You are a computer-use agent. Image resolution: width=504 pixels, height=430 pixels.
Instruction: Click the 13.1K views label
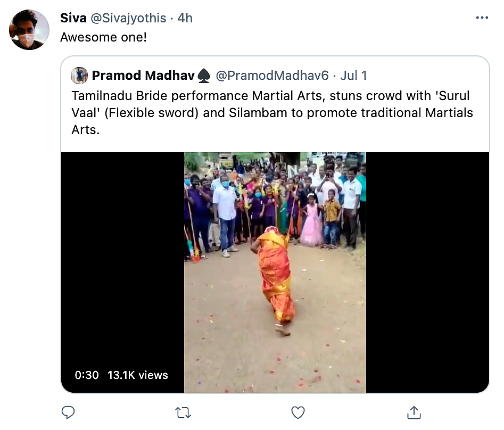point(137,375)
